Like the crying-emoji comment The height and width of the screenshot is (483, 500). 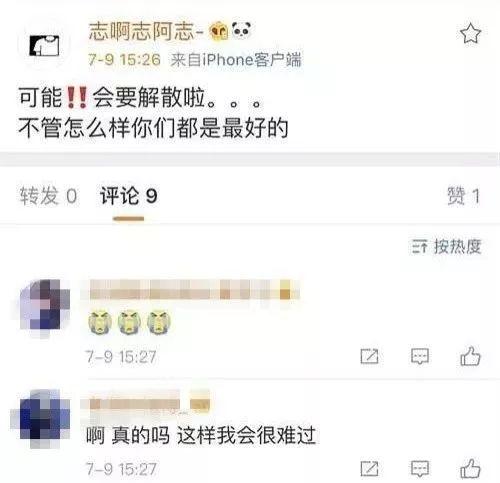pos(470,356)
